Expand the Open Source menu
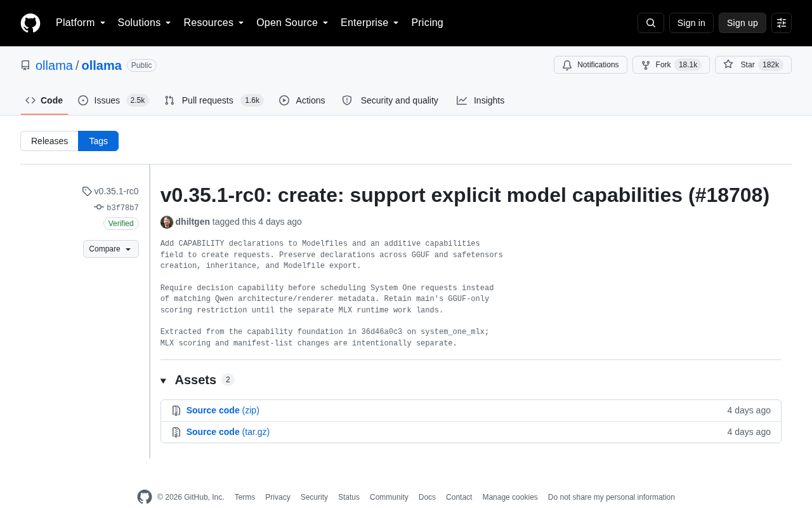 tap(292, 23)
